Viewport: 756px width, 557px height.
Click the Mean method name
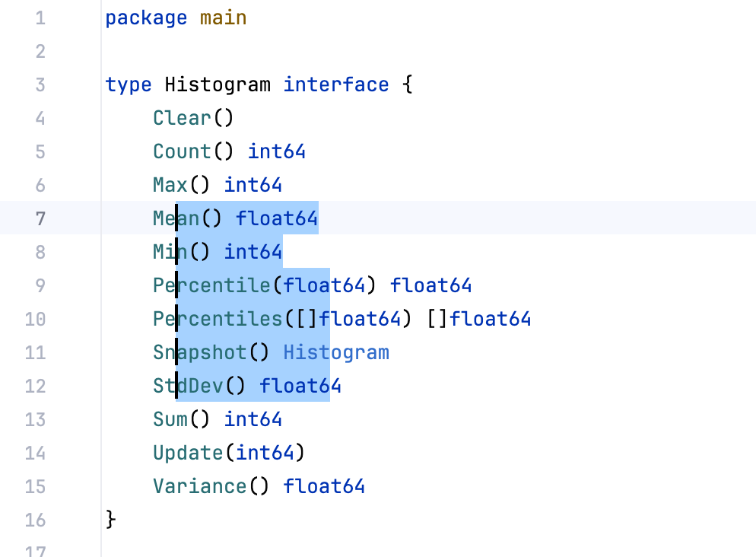(x=176, y=218)
